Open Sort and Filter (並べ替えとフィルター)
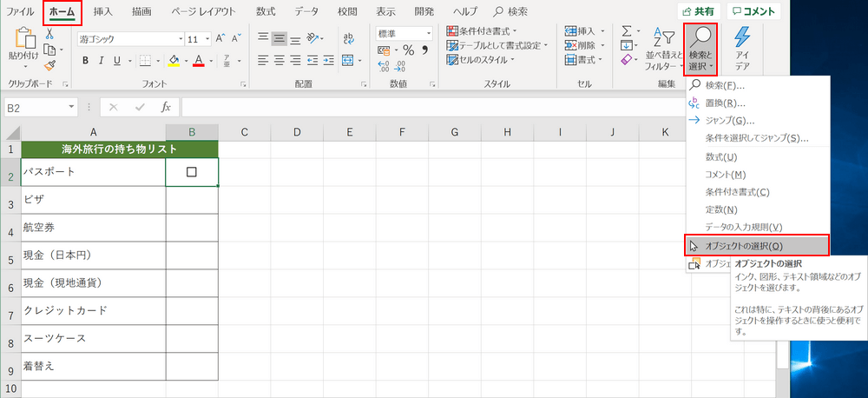This screenshot has height=398, width=868. tap(664, 50)
